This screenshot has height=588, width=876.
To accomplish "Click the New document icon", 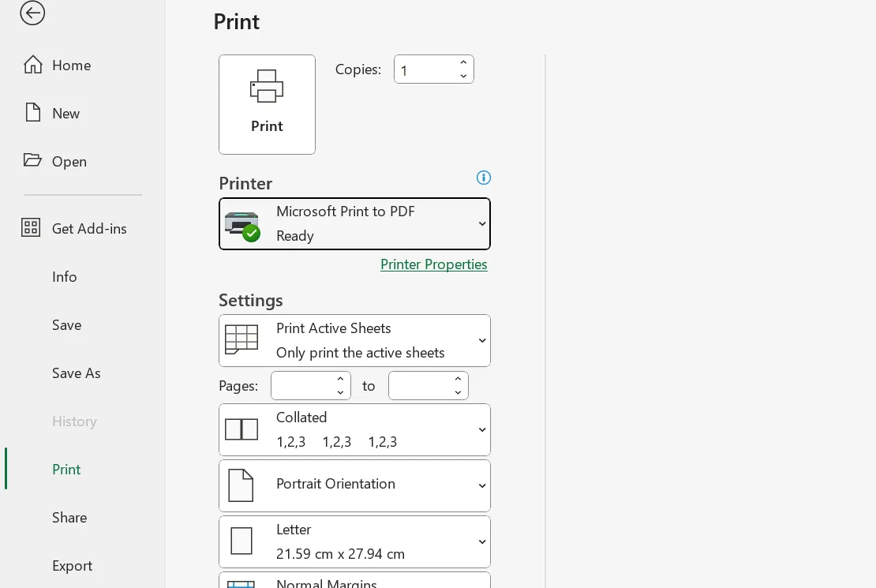I will pyautogui.click(x=33, y=112).
